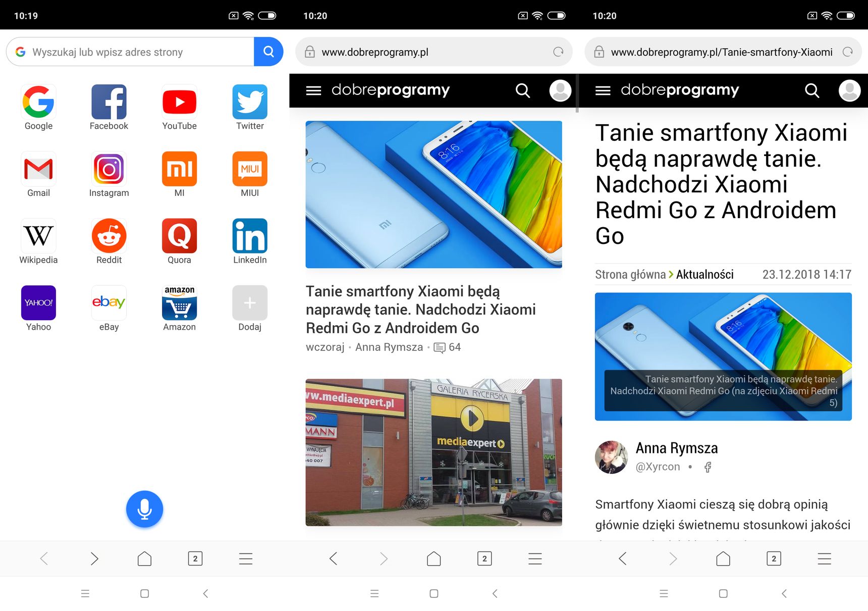Open site search in middle screen header
Screen dimensions: 868x611
point(523,90)
